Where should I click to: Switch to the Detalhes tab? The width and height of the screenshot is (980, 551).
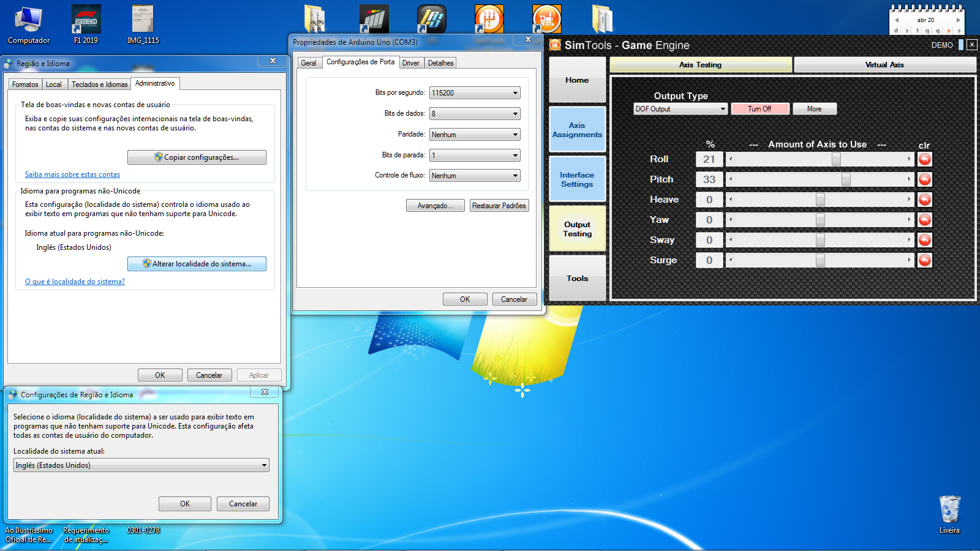coord(440,63)
